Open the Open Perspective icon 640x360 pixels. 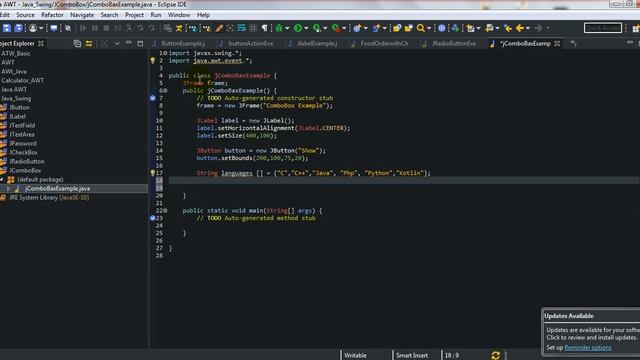635,28
